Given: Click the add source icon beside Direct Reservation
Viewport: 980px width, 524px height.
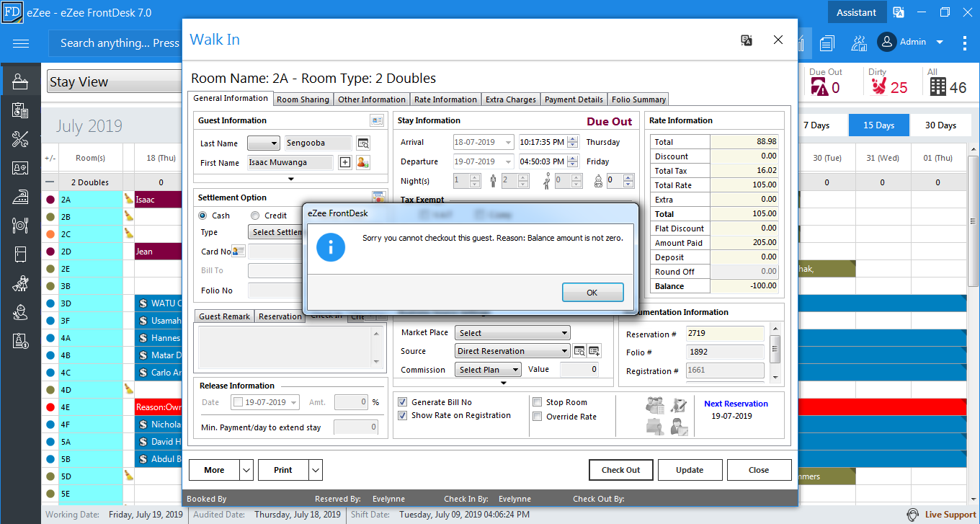Looking at the screenshot, I should point(594,351).
